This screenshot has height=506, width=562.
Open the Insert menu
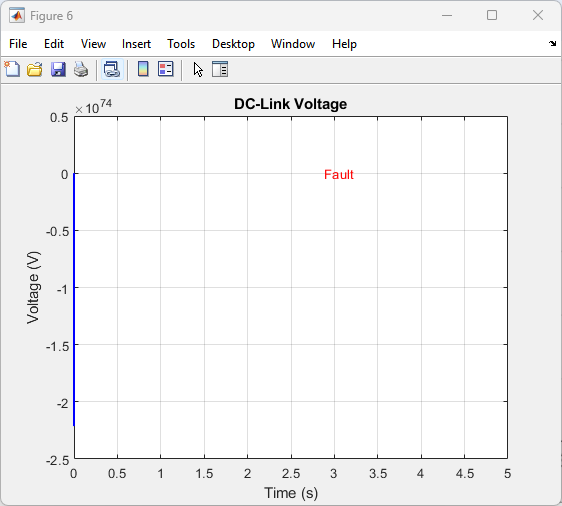click(x=136, y=44)
